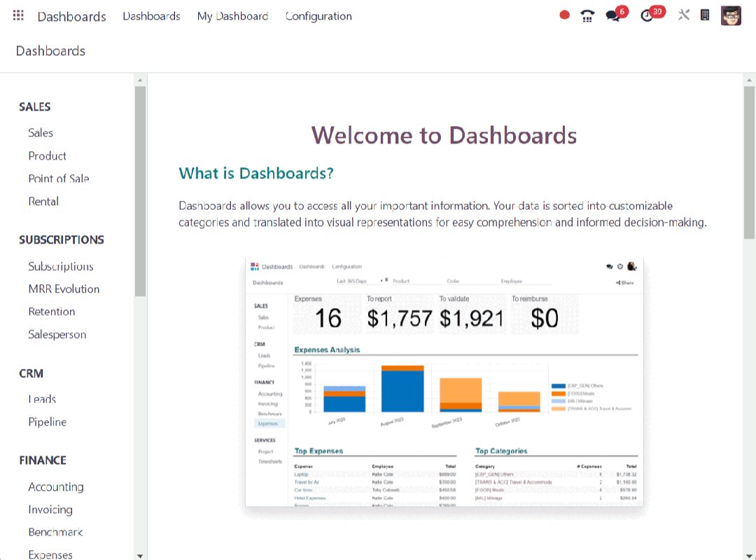
Task: Click the CRM section heading
Action: (x=31, y=373)
